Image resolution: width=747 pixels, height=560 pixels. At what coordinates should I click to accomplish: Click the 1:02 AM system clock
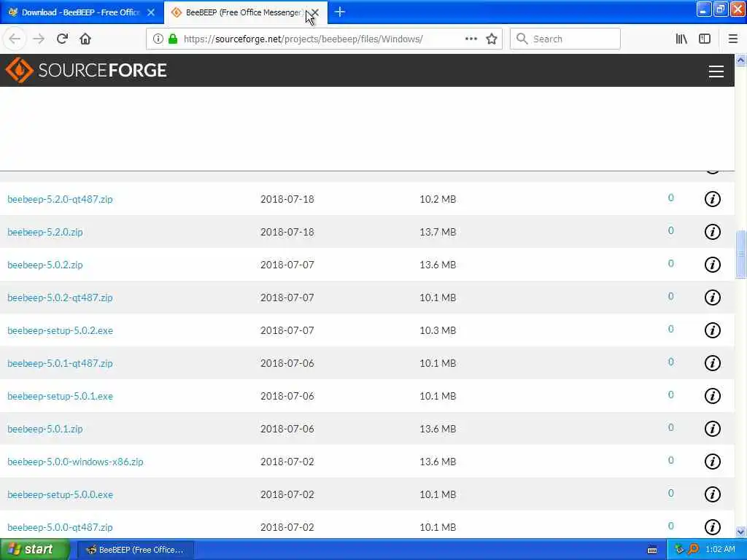[x=720, y=550]
